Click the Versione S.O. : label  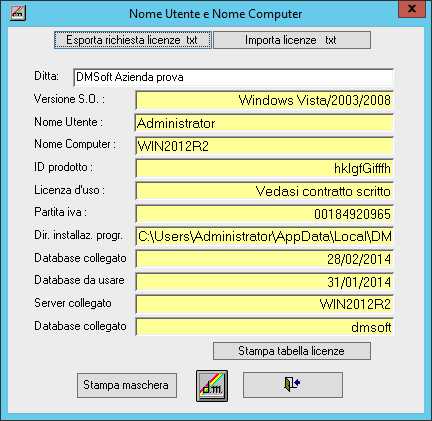click(69, 99)
